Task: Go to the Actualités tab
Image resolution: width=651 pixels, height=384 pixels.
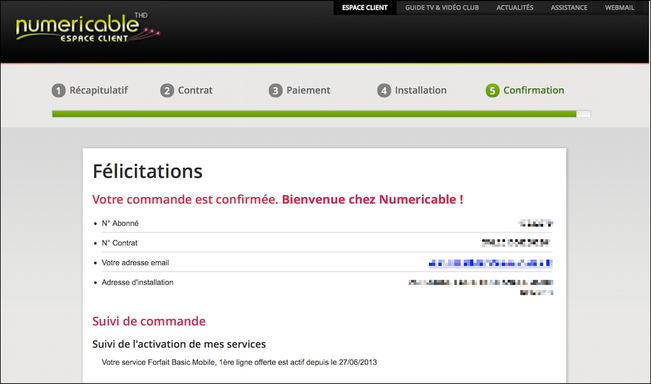Action: click(x=514, y=7)
